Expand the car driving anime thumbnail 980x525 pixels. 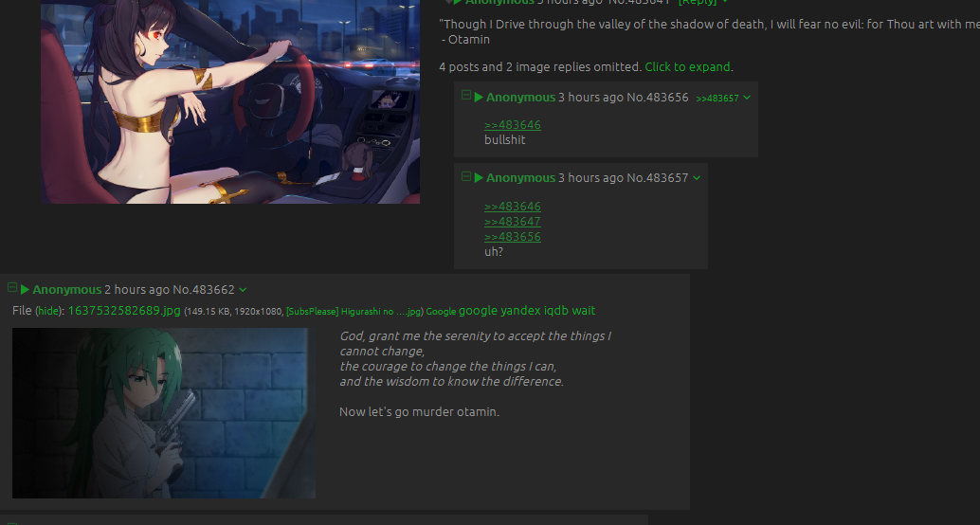pyautogui.click(x=230, y=101)
